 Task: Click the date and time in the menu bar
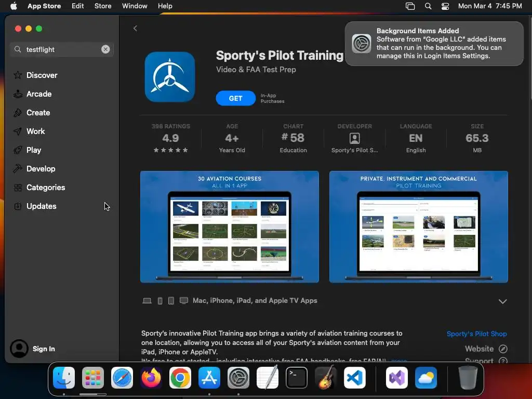tap(490, 6)
